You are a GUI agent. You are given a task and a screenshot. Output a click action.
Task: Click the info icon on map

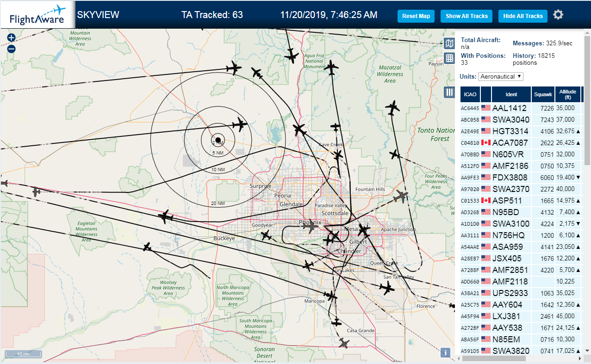click(445, 353)
